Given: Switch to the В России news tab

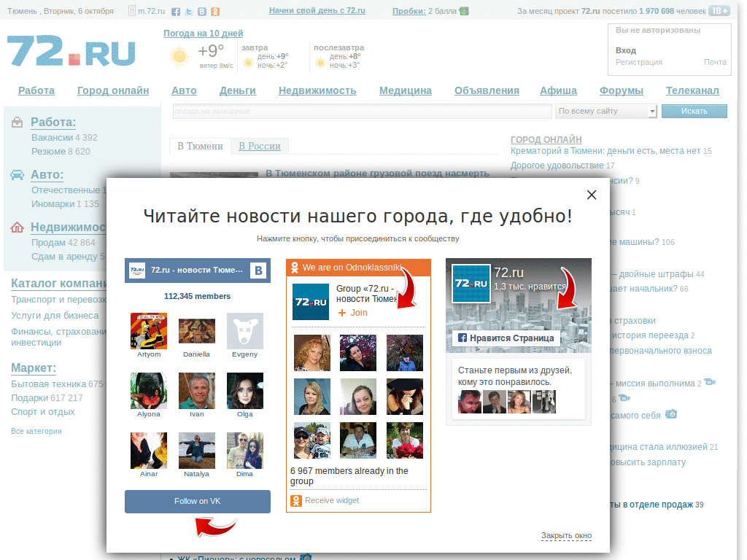Looking at the screenshot, I should click(260, 146).
